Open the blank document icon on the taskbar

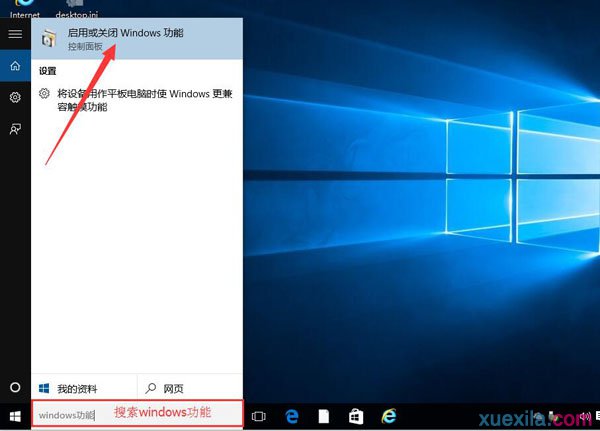(x=324, y=416)
